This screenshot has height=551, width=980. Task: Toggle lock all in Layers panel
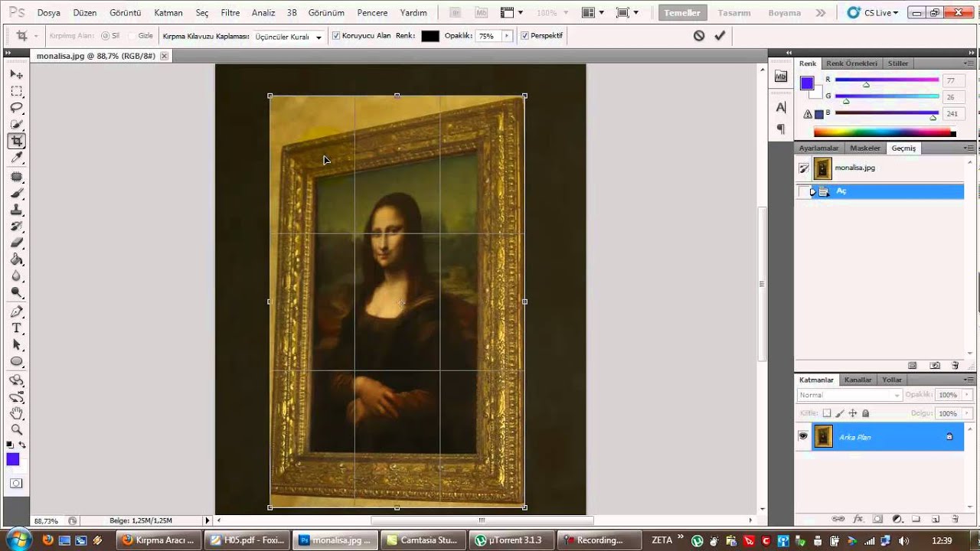[866, 413]
